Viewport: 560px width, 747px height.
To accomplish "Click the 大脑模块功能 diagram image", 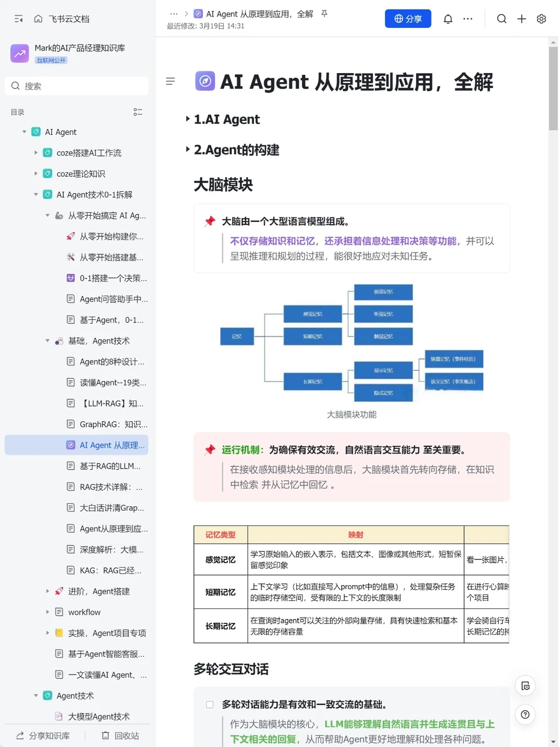I will click(352, 342).
